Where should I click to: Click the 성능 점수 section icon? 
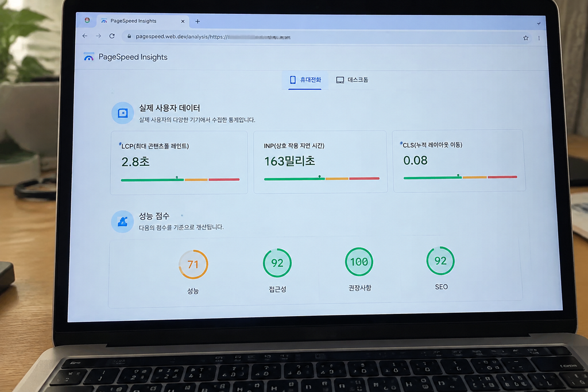122,222
